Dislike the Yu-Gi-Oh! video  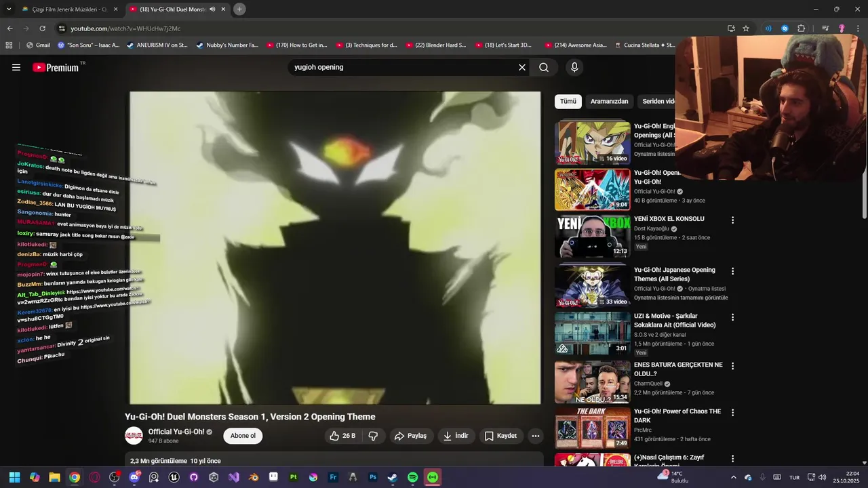coord(373,436)
